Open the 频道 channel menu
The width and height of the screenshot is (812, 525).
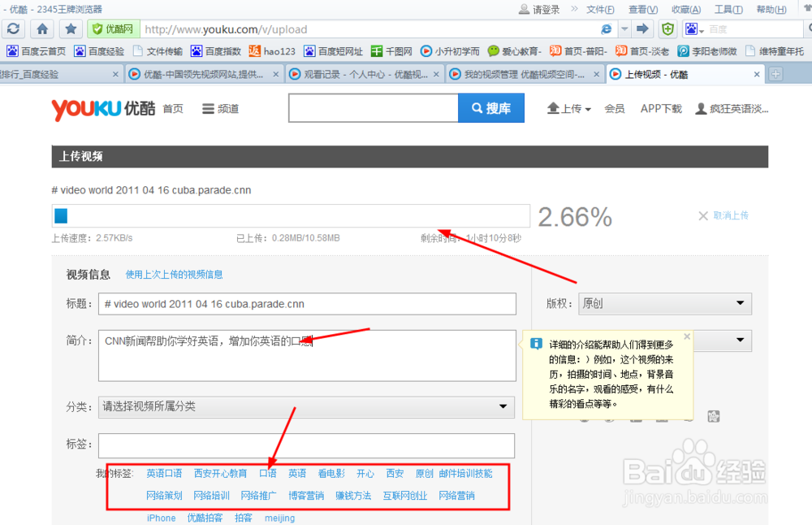(221, 109)
